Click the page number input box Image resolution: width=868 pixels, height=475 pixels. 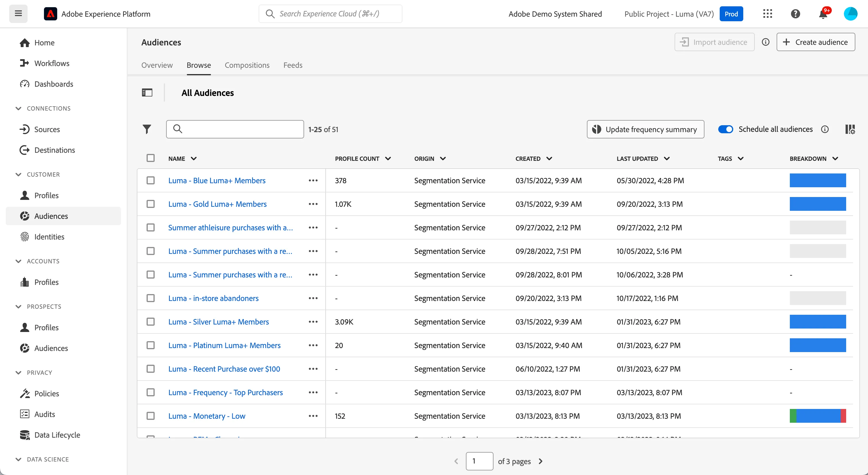coord(479,461)
